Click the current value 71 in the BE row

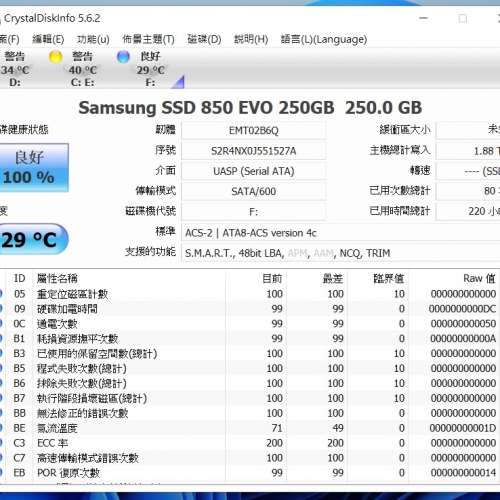coord(277,428)
